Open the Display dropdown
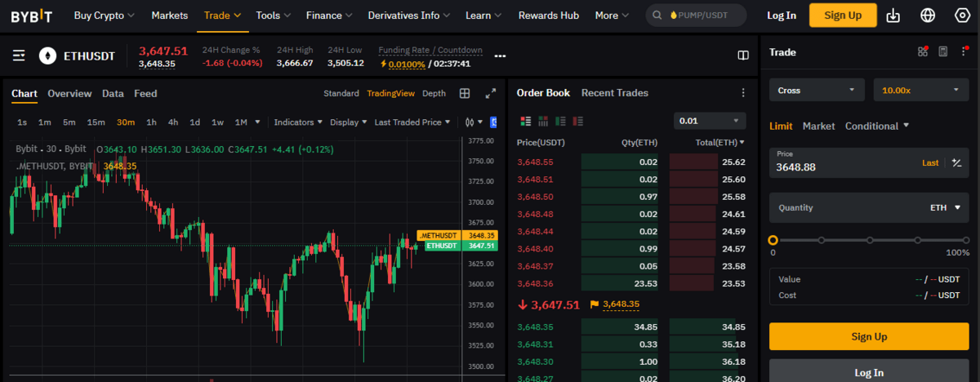The height and width of the screenshot is (382, 980). click(349, 122)
